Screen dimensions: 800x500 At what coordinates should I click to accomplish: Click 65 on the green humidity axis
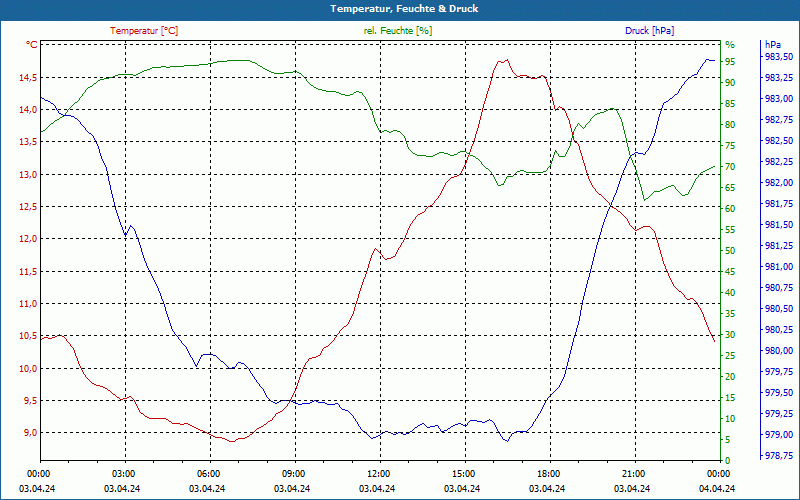[x=730, y=188]
